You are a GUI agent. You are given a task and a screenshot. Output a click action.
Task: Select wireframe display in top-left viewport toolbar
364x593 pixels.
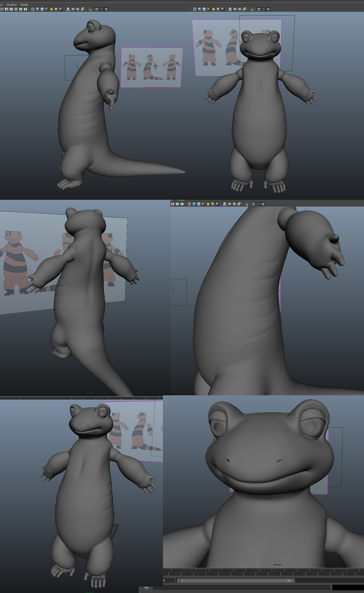click(x=33, y=9)
